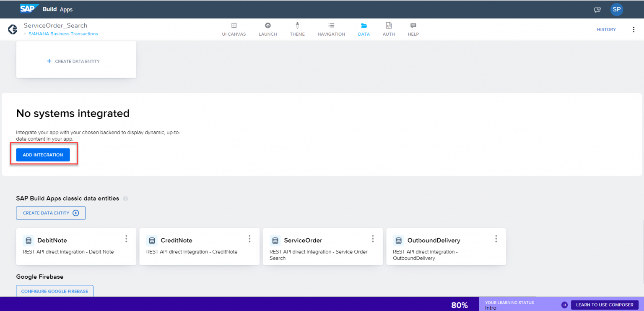This screenshot has width=644, height=311.
Task: Open the History panel
Action: [606, 29]
